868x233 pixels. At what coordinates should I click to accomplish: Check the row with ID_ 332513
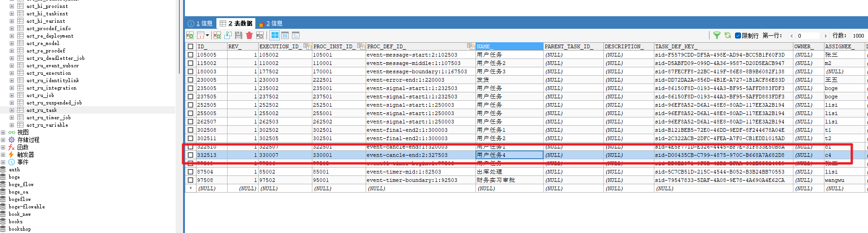(190, 155)
